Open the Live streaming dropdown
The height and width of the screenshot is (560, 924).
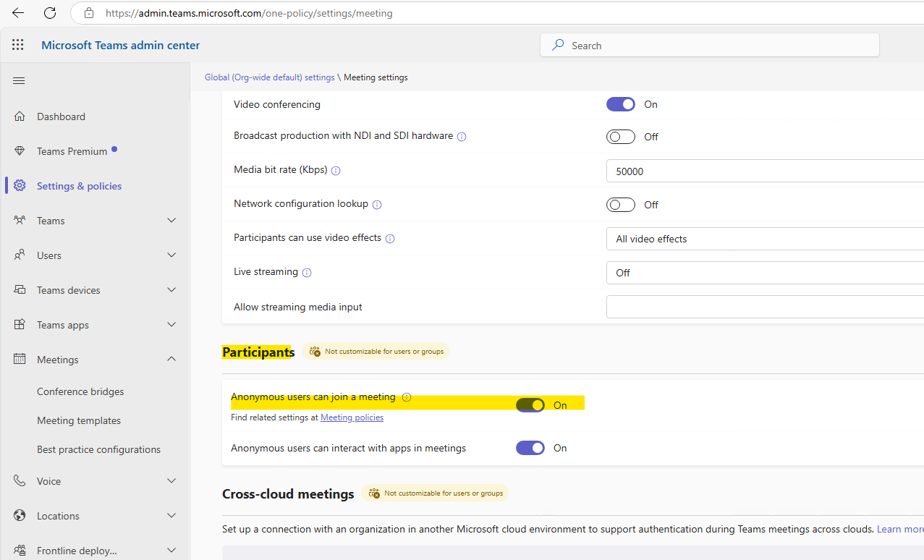coord(765,273)
